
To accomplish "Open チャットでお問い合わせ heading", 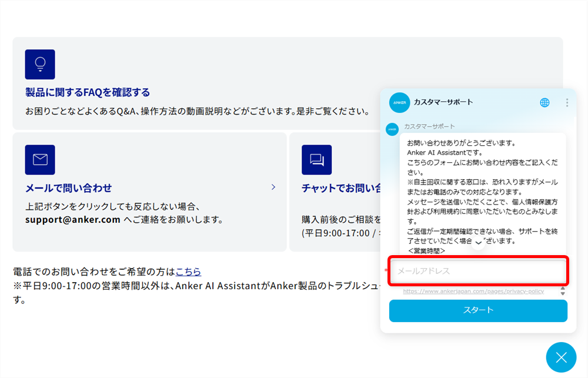I will pos(341,188).
